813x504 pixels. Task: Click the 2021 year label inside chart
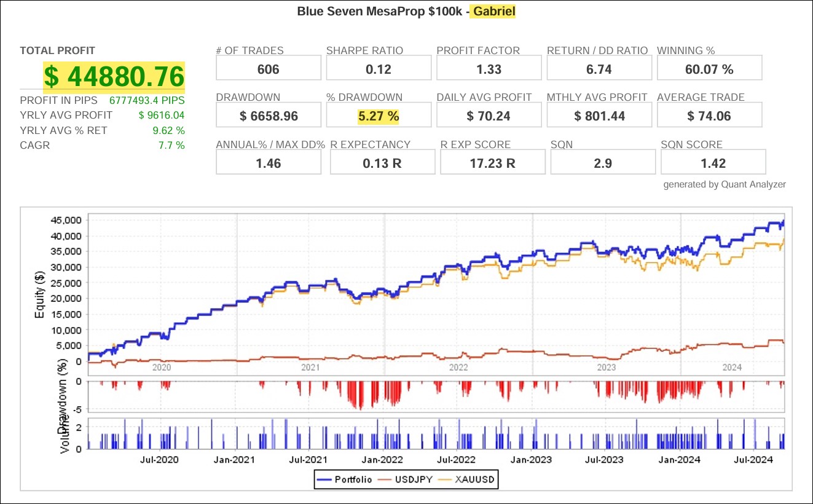pyautogui.click(x=310, y=368)
